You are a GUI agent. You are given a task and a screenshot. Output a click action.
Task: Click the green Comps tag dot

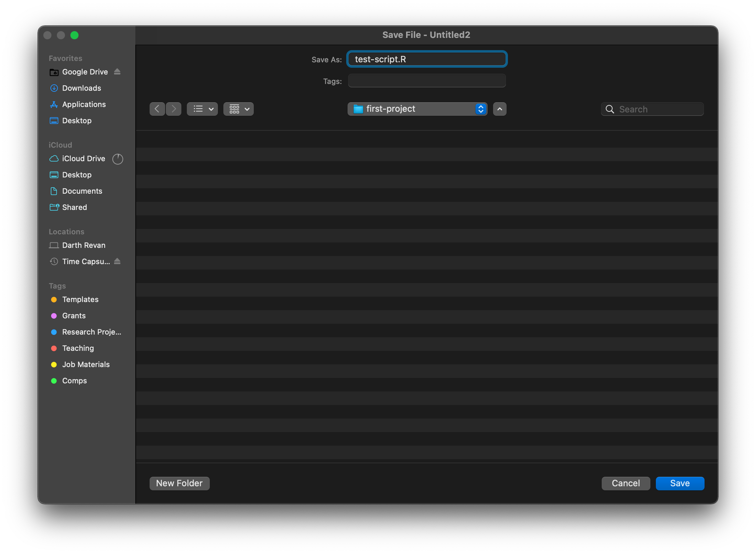click(54, 381)
